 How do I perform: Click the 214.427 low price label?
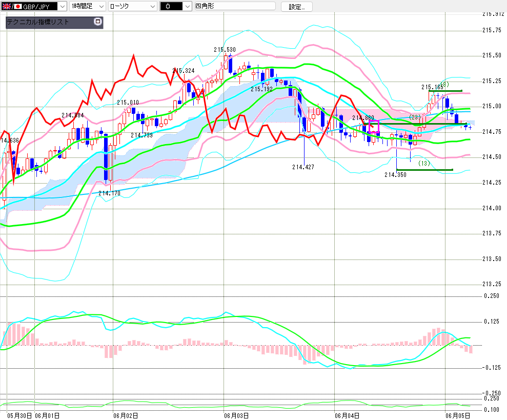[303, 167]
